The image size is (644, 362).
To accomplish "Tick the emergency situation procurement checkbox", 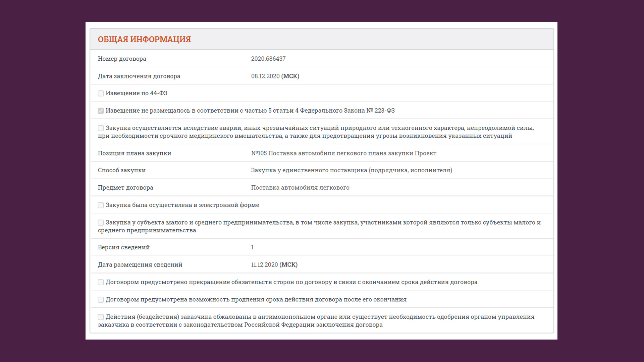I will pyautogui.click(x=101, y=128).
